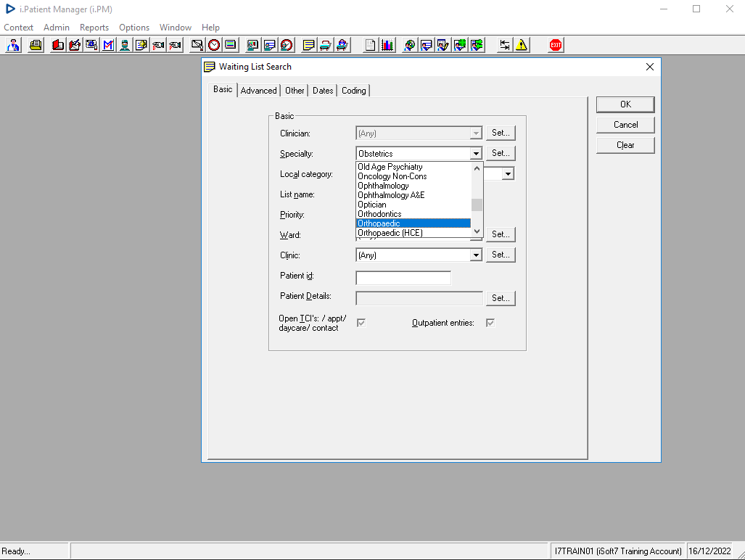
Task: Click the blue letter M toolbar icon
Action: (108, 45)
